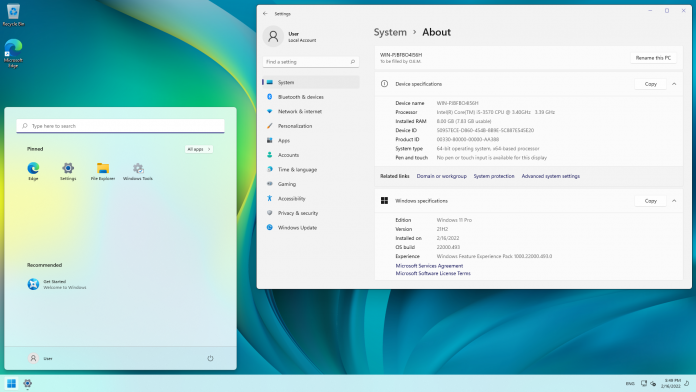The height and width of the screenshot is (392, 696).
Task: Open Accessibility settings category
Action: click(310, 198)
